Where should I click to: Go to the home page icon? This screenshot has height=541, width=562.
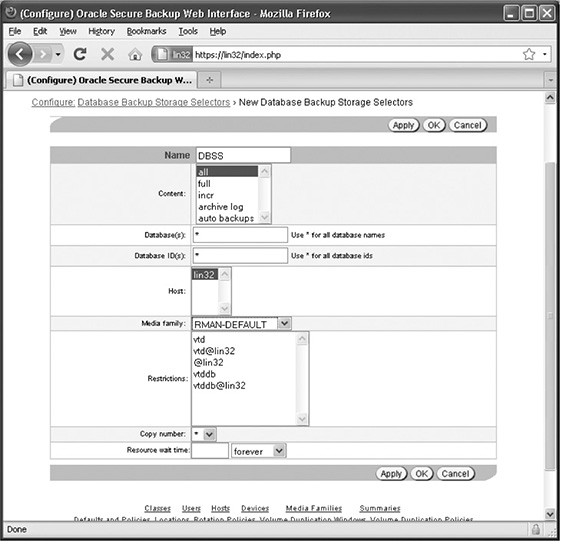coord(135,55)
